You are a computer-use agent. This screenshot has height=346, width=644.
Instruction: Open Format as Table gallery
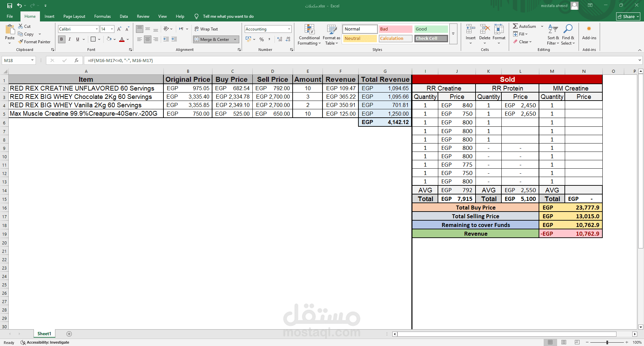click(x=332, y=35)
